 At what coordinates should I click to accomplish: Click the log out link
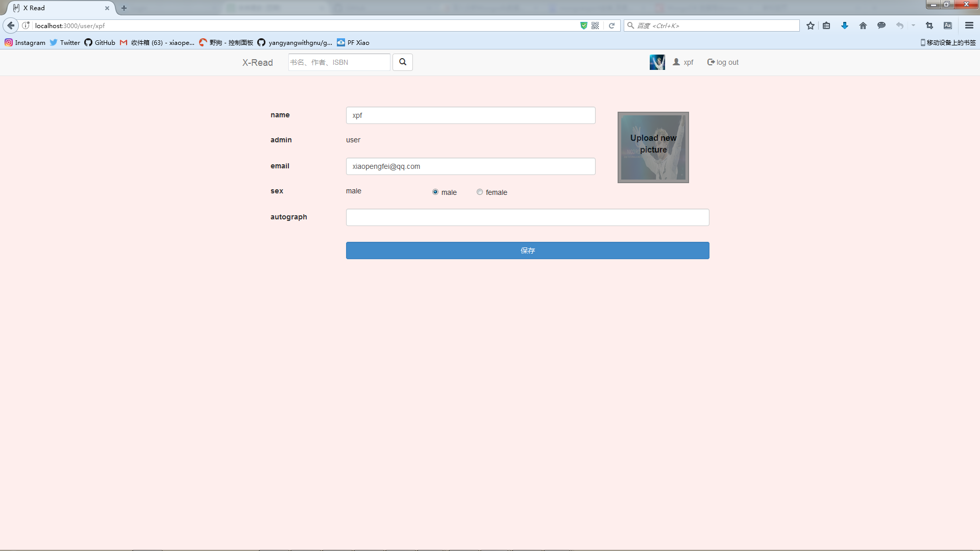pyautogui.click(x=723, y=62)
